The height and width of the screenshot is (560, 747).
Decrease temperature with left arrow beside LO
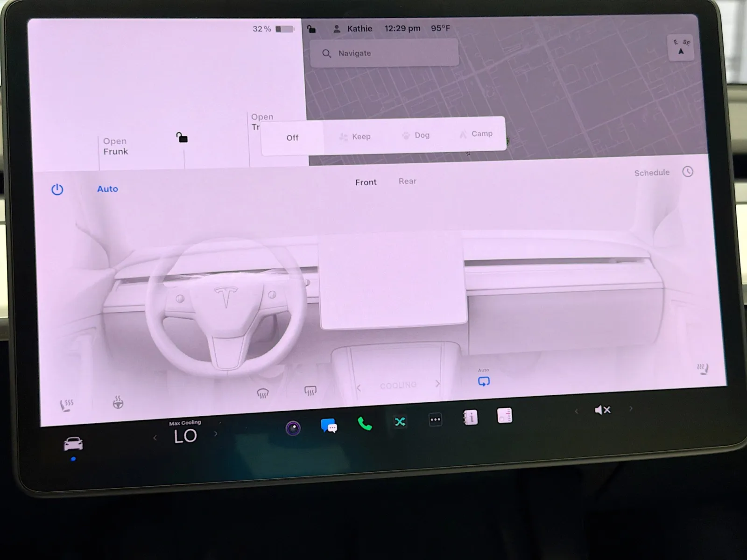pyautogui.click(x=155, y=438)
